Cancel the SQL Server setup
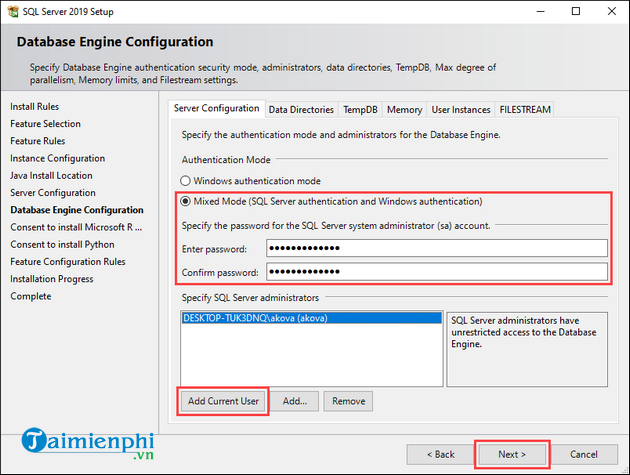 click(584, 455)
